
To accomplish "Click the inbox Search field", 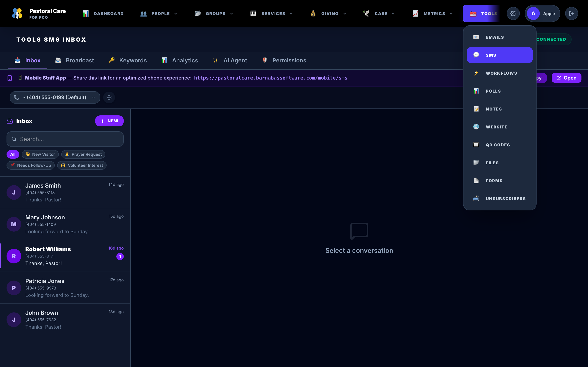I will [x=65, y=139].
